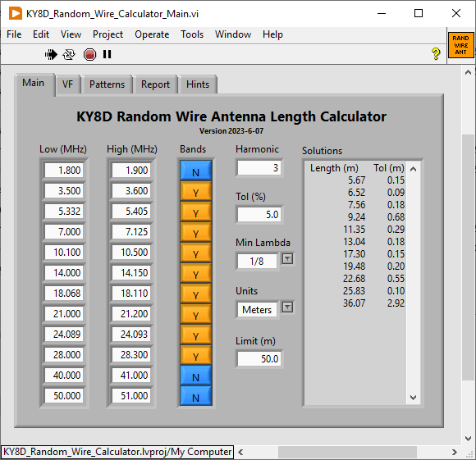Open the Units dropdown arrow
The width and height of the screenshot is (476, 460).
[x=287, y=307]
